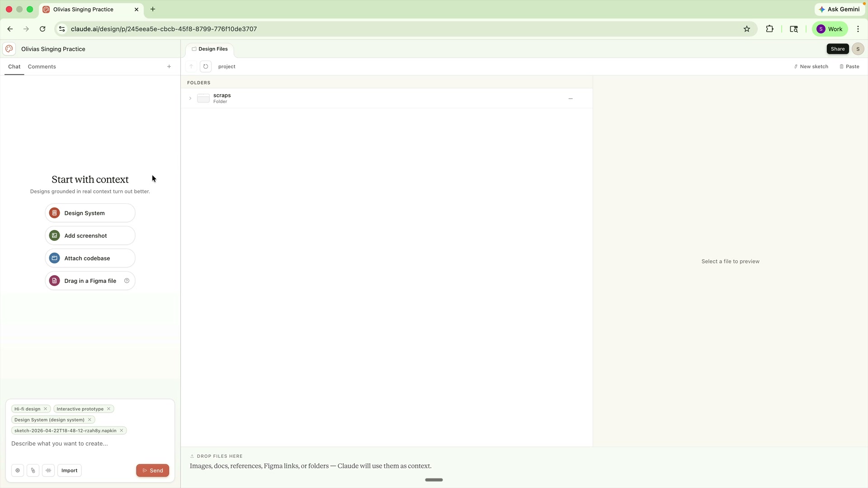Click the refresh icon beside project path

click(x=206, y=66)
